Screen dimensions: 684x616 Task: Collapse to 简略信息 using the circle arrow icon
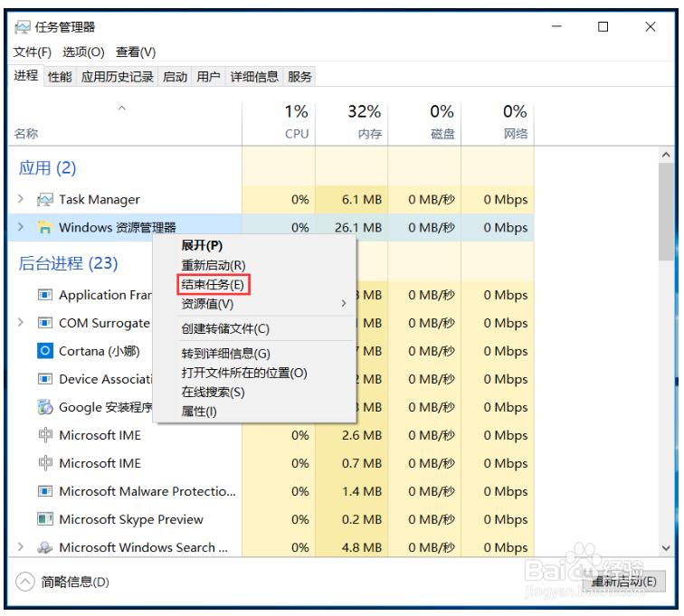point(24,582)
